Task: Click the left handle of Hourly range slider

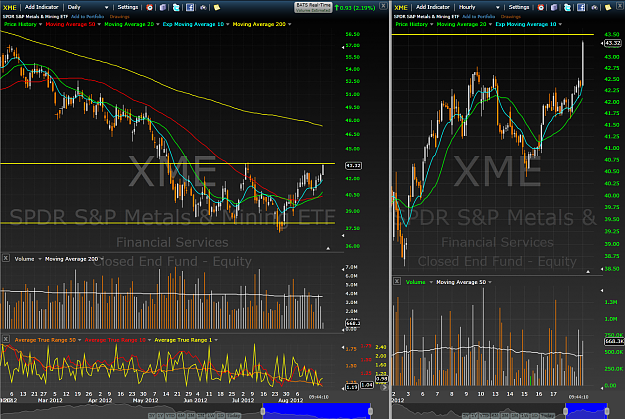Action: [x=565, y=411]
